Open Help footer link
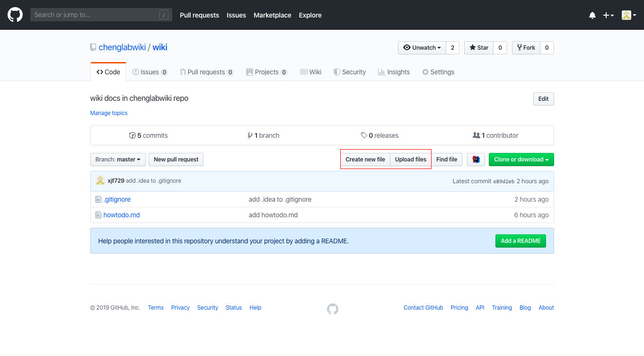Viewport: 644px width, 356px height. pyautogui.click(x=256, y=308)
